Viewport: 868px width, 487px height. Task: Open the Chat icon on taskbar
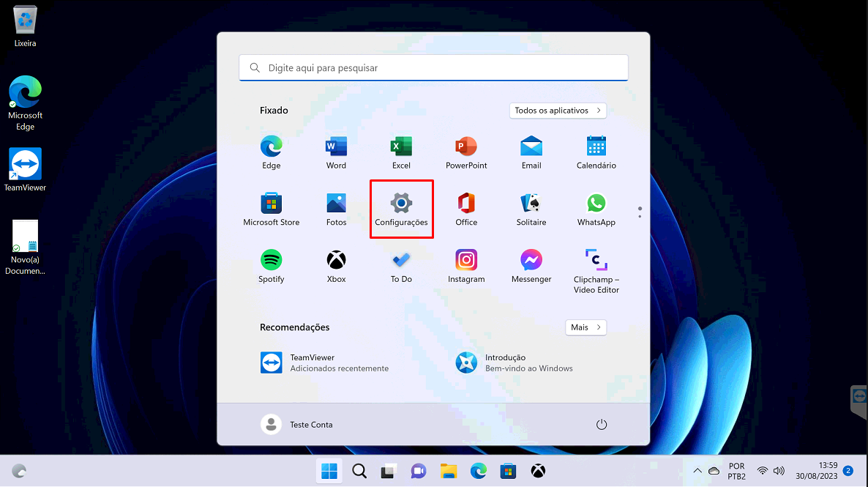point(419,471)
